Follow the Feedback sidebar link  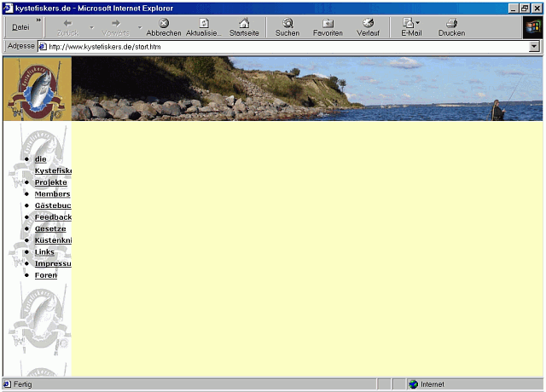click(53, 217)
